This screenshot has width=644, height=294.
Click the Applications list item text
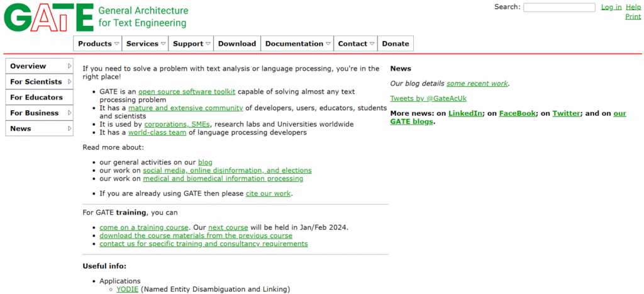[120, 281]
